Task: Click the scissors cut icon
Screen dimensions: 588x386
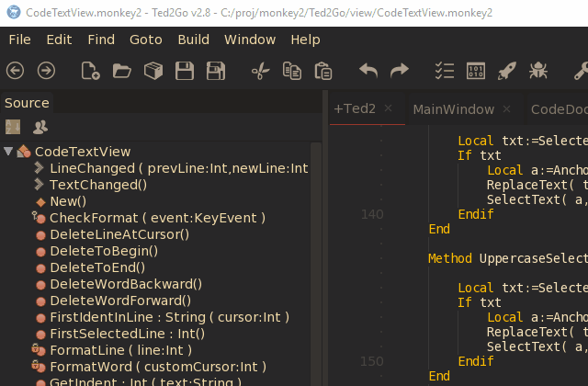Action: (x=261, y=71)
